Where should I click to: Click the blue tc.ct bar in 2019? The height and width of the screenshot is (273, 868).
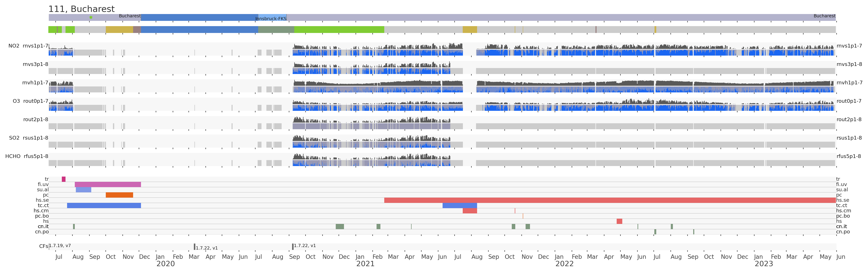[x=104, y=205]
